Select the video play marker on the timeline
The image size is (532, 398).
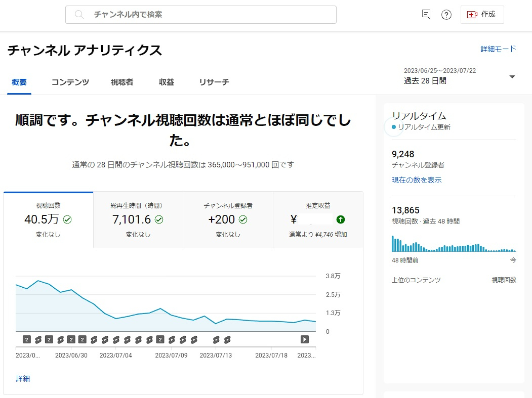(x=305, y=339)
